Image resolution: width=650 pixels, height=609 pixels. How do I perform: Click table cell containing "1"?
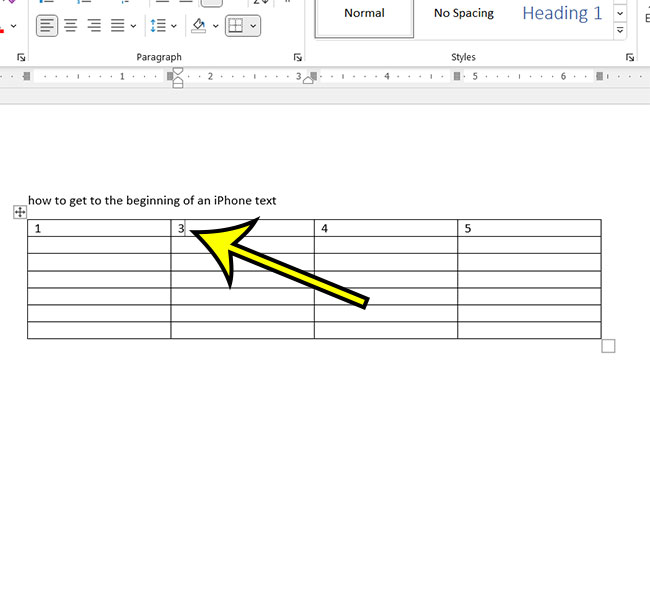99,228
